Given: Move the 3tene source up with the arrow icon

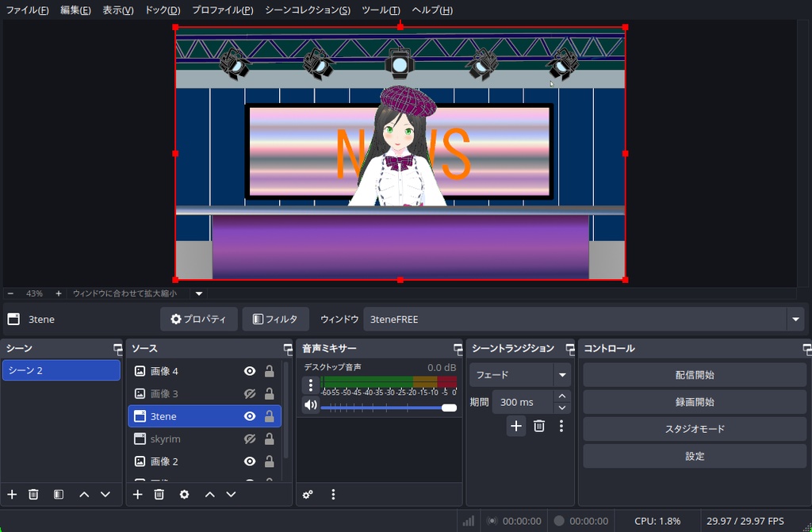Looking at the screenshot, I should (209, 494).
